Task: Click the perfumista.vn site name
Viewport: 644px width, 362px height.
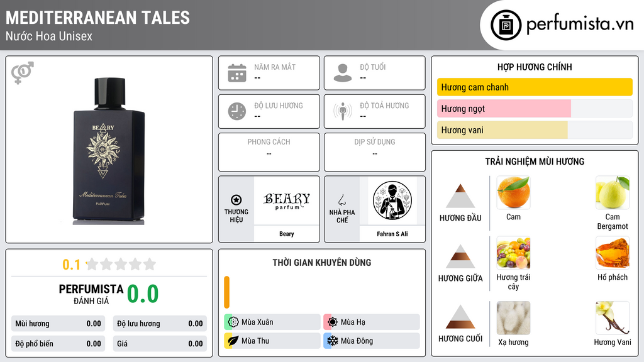Action: click(x=580, y=25)
